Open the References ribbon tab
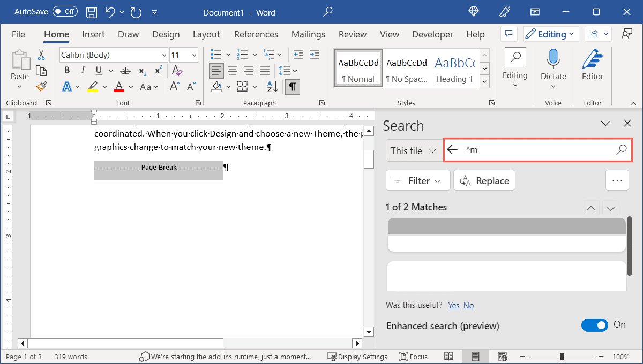Viewport: 643px width, 364px height. point(256,34)
